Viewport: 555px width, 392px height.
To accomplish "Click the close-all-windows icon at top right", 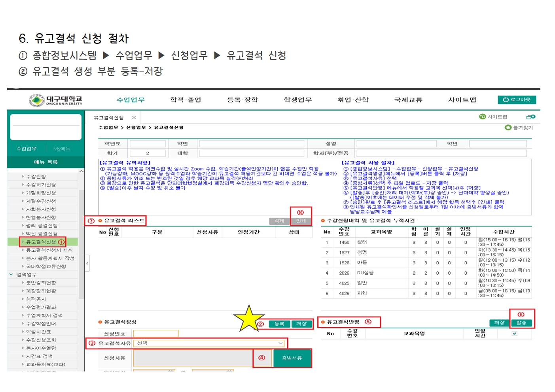I will tap(530, 117).
